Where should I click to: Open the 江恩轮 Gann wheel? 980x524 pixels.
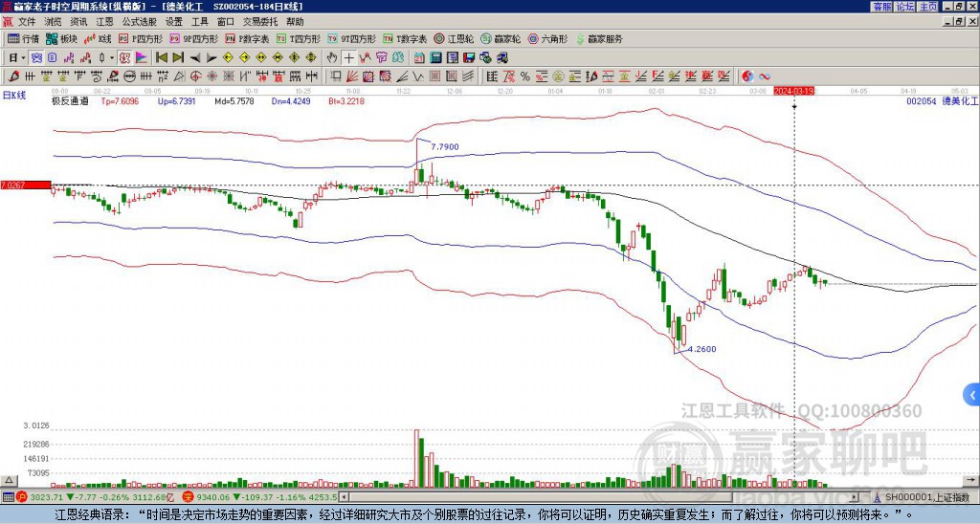coord(454,38)
